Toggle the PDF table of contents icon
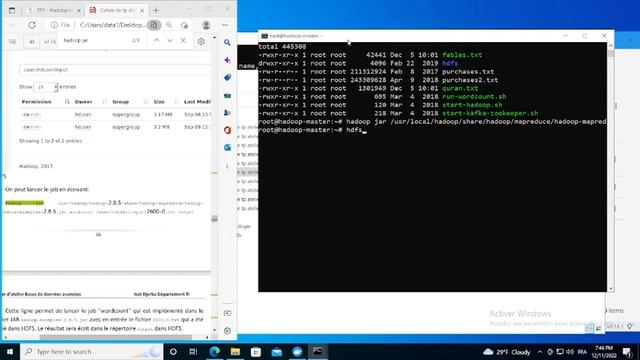Image resolution: width=640 pixels, height=360 pixels. (12, 42)
